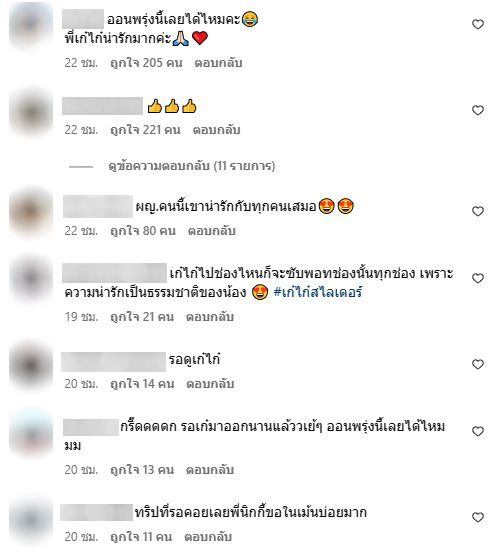Viewport: 497px width, 559px height.
Task: Heart the 'รอดูเก๋ไก๋' comment
Action: click(477, 364)
